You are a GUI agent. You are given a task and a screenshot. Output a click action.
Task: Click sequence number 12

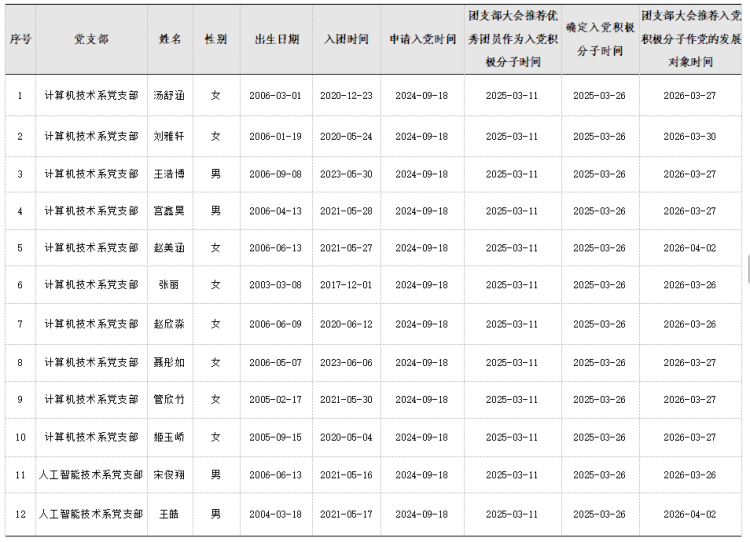click(20, 514)
